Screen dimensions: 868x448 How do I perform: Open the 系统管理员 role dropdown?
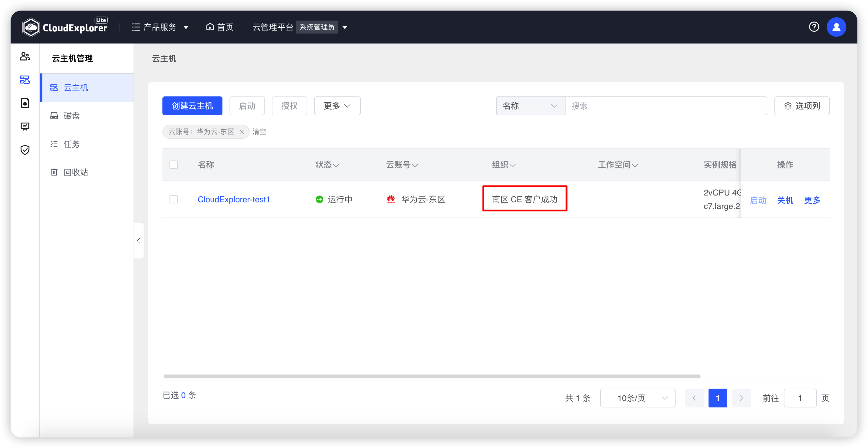coord(322,27)
